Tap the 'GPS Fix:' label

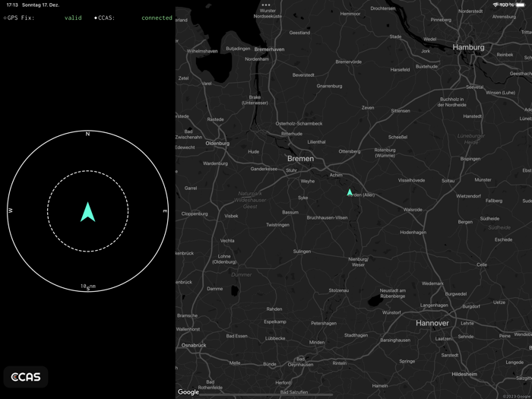coord(21,17)
